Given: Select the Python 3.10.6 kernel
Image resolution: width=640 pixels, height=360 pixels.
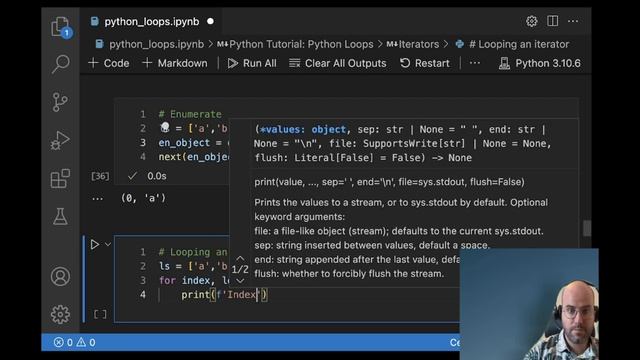Looking at the screenshot, I should click(x=540, y=63).
